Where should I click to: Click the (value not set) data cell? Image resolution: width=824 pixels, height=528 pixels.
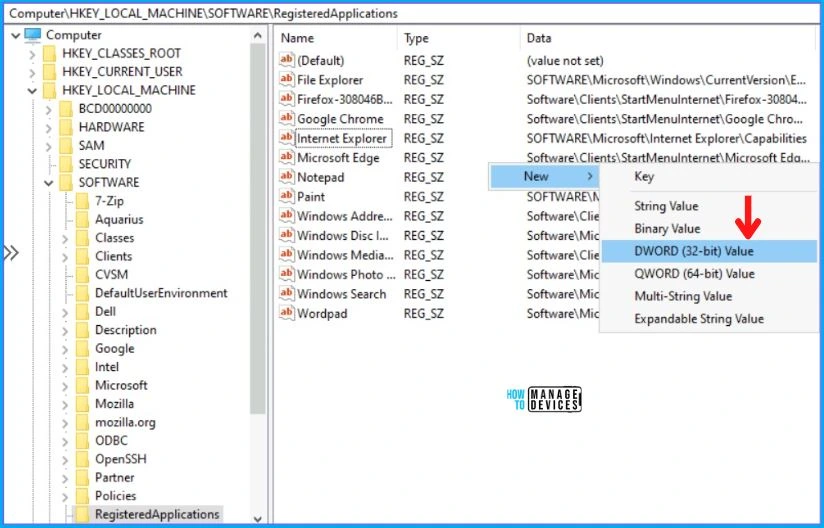pos(565,60)
